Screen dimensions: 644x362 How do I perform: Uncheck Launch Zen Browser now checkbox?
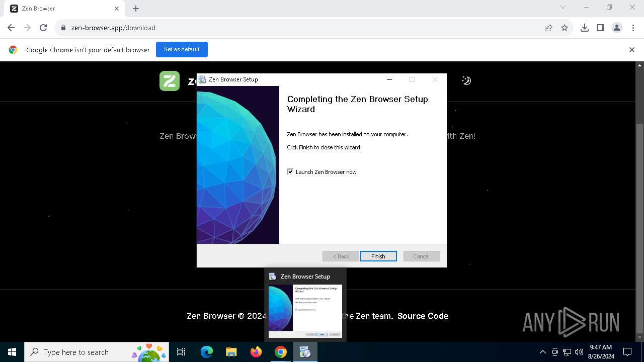[290, 171]
